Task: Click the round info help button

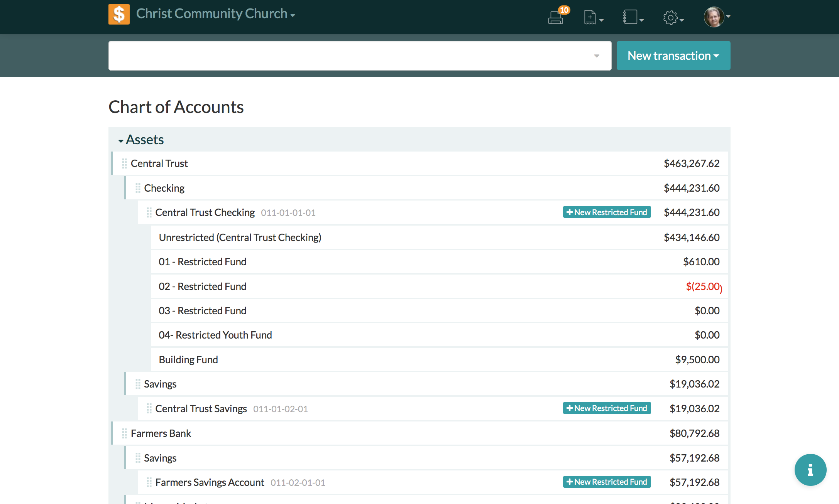Action: [x=810, y=470]
